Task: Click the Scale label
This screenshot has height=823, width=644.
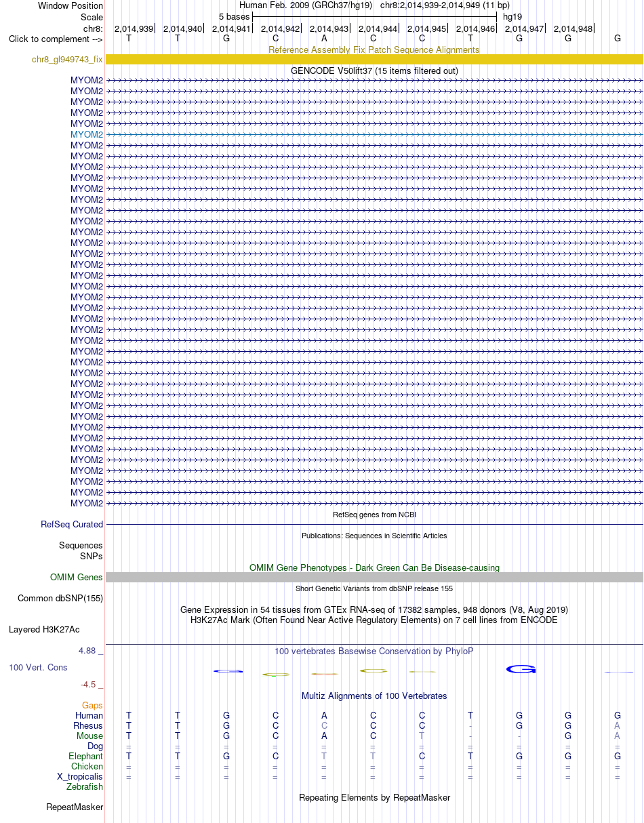Action: pos(92,17)
